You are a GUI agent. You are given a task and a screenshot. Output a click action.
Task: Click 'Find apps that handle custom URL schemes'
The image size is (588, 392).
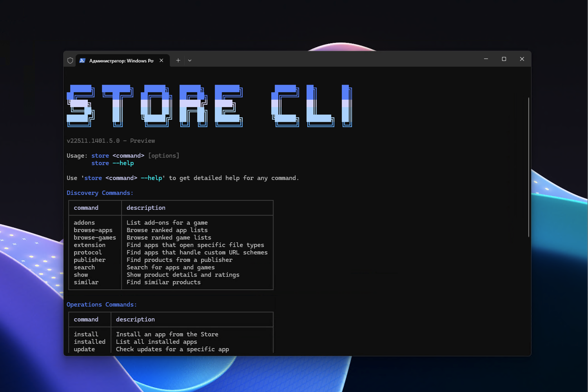tap(197, 252)
